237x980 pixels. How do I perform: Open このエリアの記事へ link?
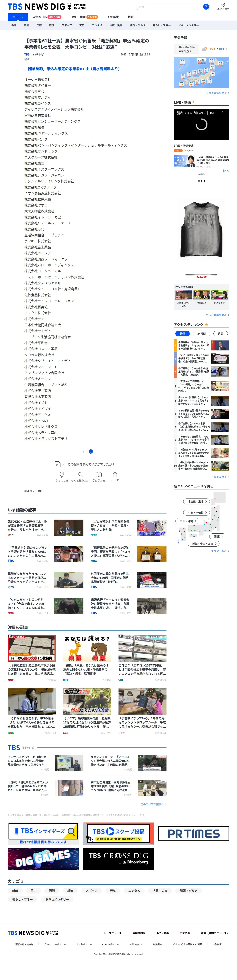(153, 804)
